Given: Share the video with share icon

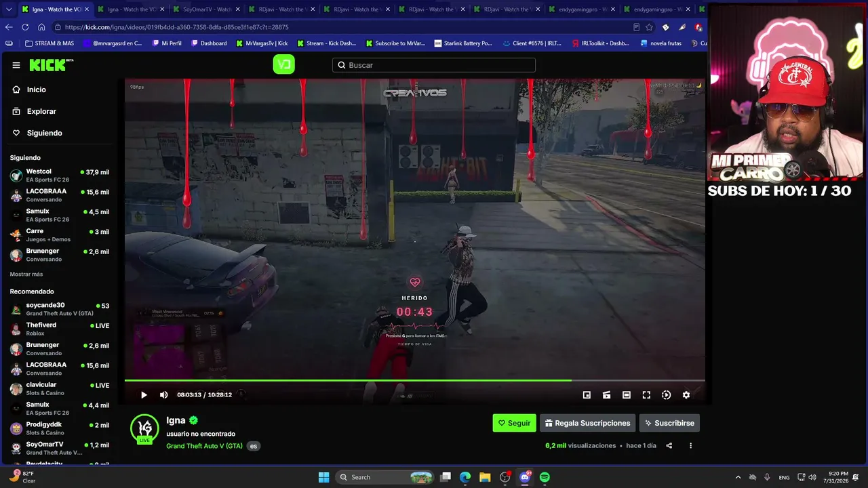Looking at the screenshot, I should pyautogui.click(x=669, y=445).
